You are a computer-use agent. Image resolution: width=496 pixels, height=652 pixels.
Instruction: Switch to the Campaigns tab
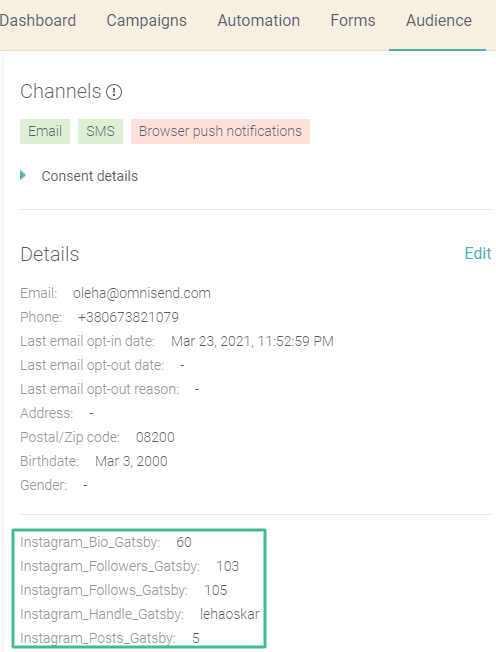tap(146, 21)
